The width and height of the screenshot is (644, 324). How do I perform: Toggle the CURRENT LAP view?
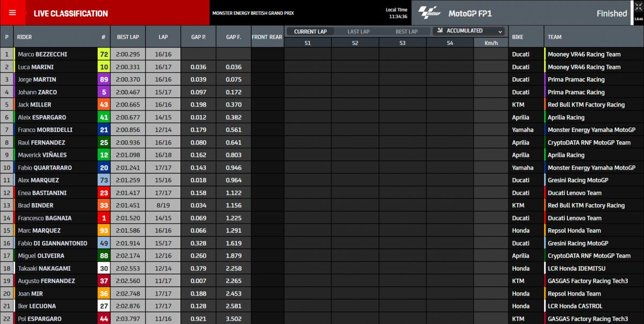tap(309, 31)
